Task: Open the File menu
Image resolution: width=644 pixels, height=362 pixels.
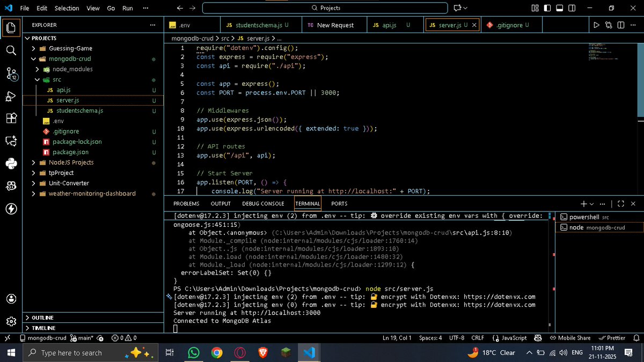Action: coord(25,8)
